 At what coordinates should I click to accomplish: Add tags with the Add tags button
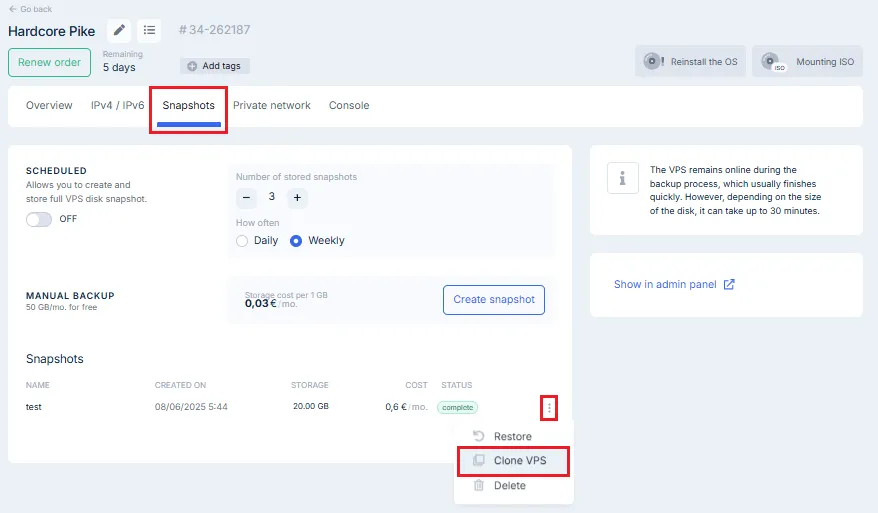(x=215, y=66)
